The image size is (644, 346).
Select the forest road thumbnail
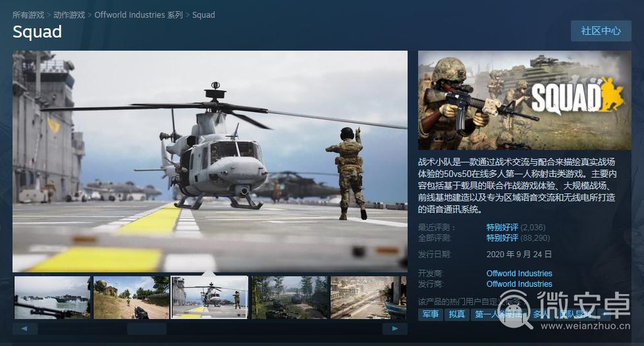click(x=290, y=297)
